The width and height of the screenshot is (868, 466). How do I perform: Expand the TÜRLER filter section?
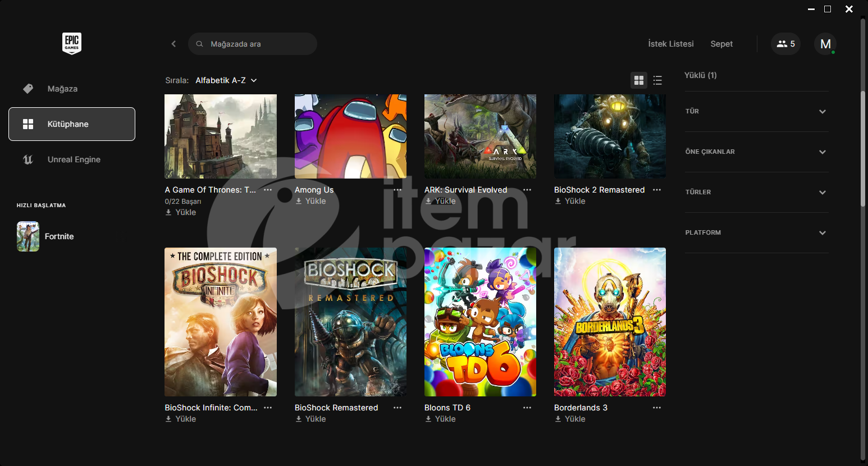pos(756,192)
